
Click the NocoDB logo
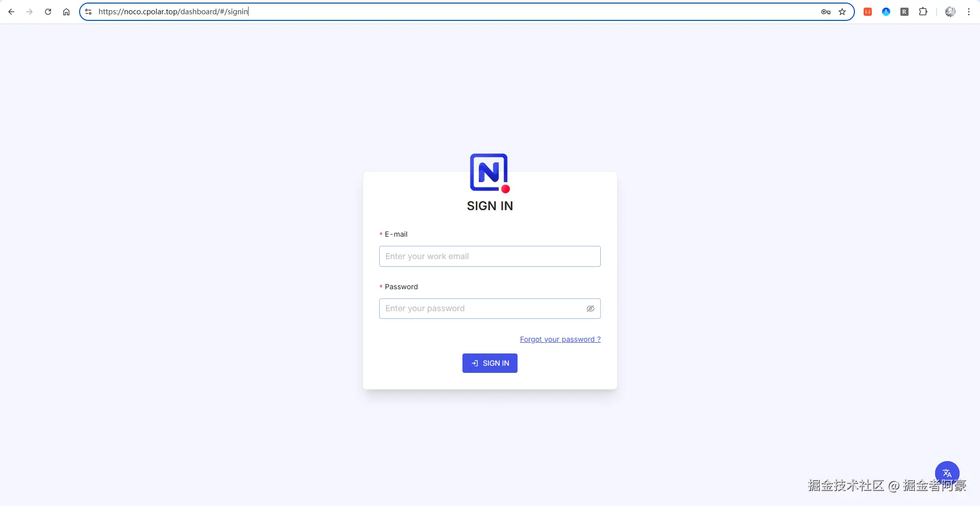point(490,173)
